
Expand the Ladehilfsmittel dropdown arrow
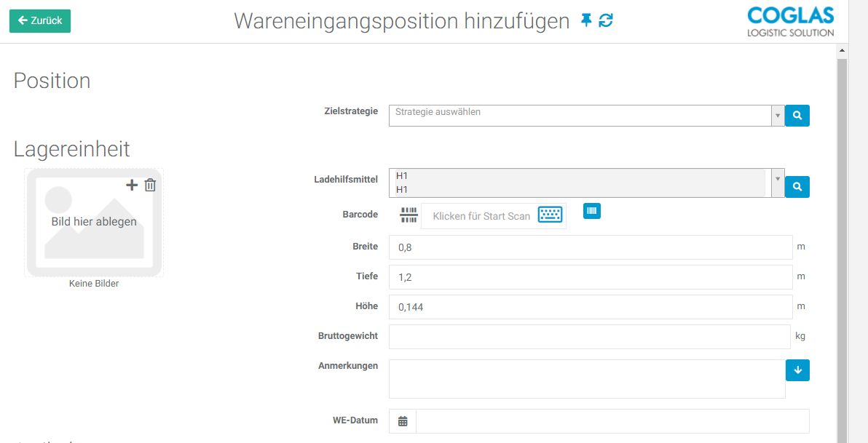tap(778, 179)
